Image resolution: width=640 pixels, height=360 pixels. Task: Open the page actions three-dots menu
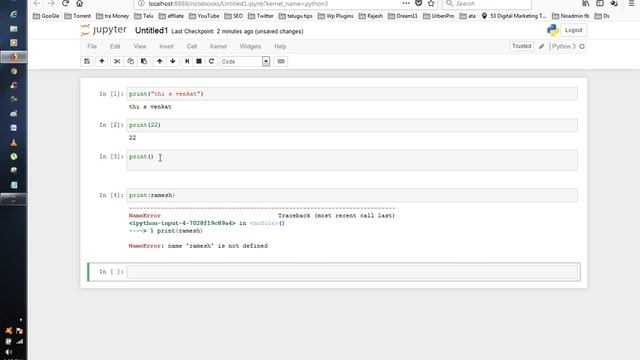[x=406, y=3]
